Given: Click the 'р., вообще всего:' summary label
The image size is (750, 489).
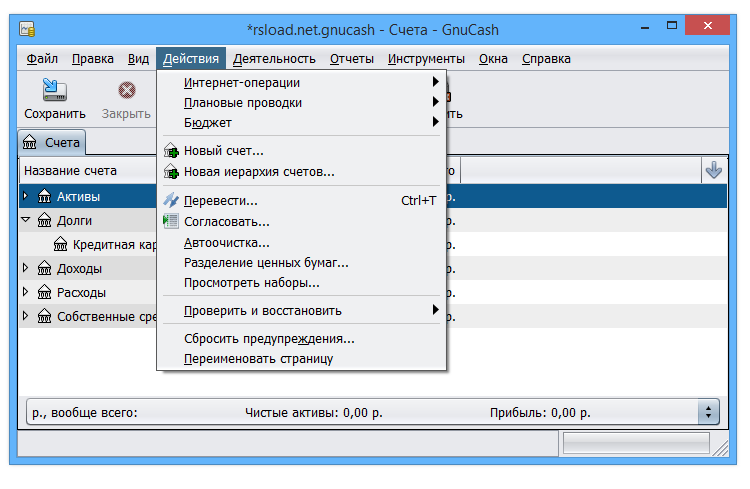Looking at the screenshot, I should [x=85, y=412].
